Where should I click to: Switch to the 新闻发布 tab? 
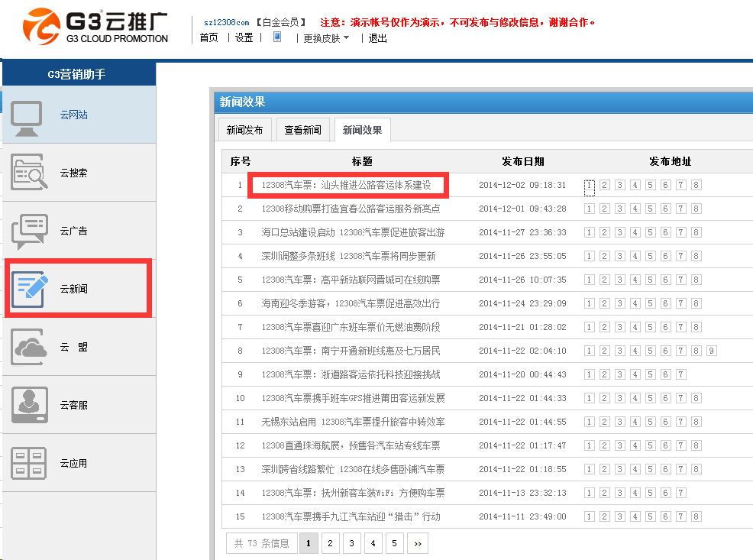tap(244, 131)
